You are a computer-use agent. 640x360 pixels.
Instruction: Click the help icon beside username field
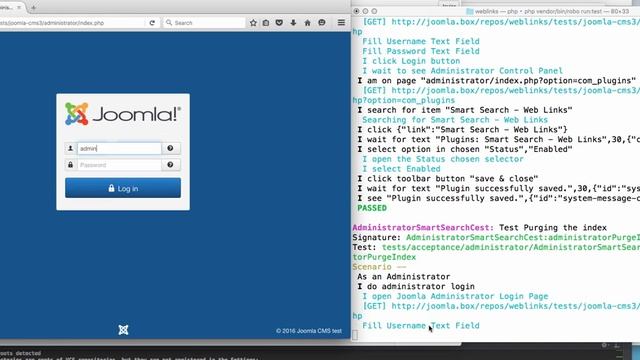[171, 149]
